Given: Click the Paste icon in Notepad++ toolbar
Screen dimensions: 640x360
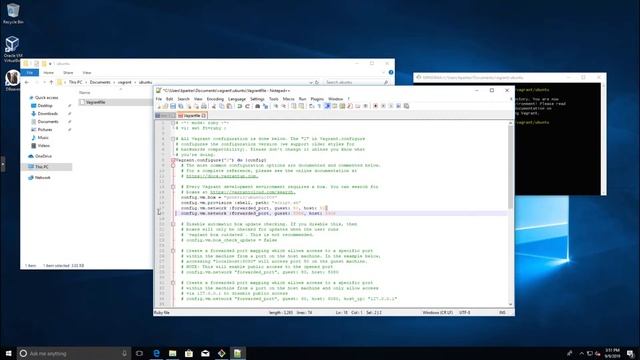Looking at the screenshot, I should point(229,106).
